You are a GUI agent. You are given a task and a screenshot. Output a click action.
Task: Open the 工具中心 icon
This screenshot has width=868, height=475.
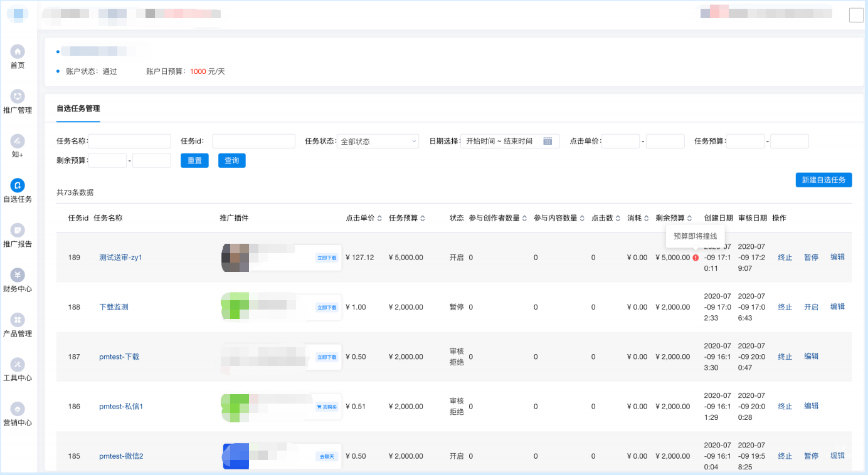(x=17, y=364)
